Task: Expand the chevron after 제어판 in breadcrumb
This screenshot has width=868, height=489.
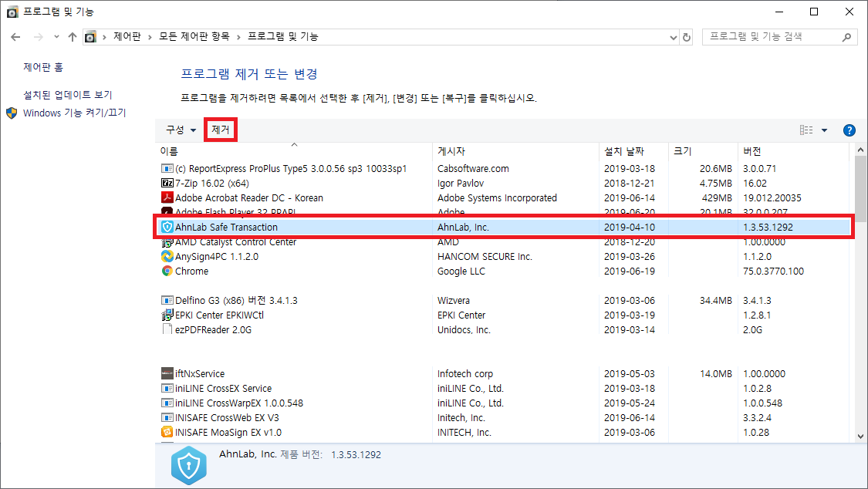Action: (x=150, y=37)
